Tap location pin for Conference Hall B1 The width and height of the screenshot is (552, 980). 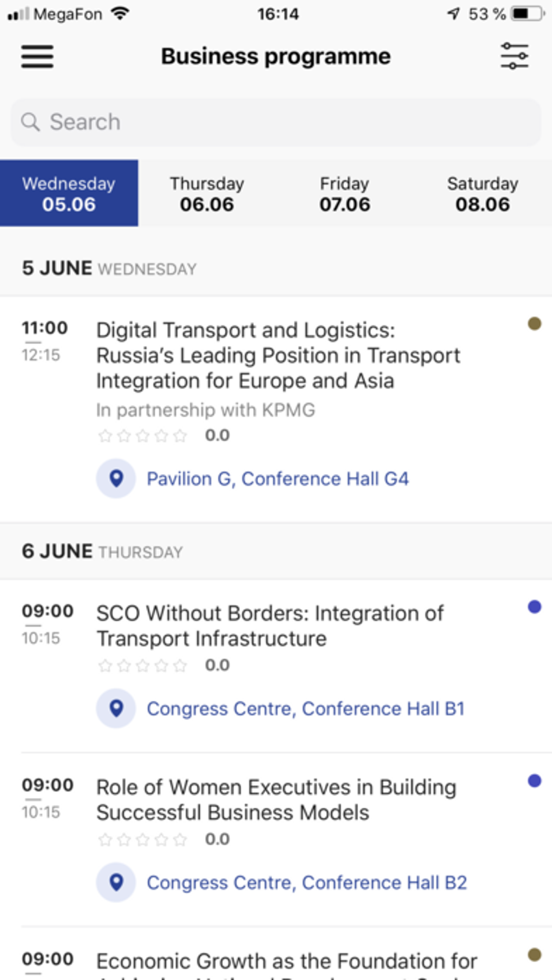pos(116,708)
